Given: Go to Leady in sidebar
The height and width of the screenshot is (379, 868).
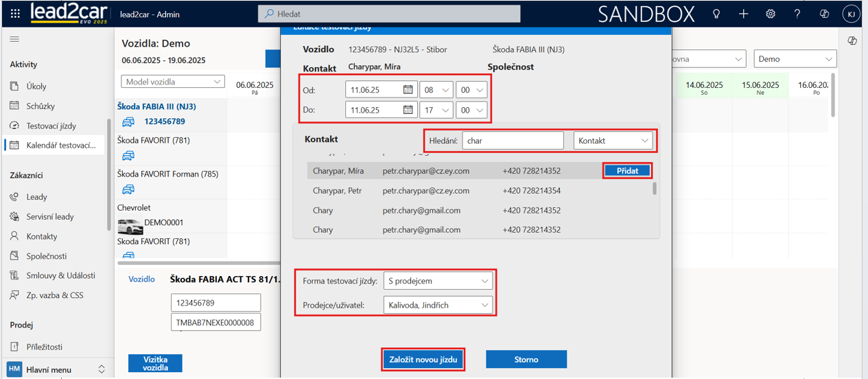Looking at the screenshot, I should 36,197.
